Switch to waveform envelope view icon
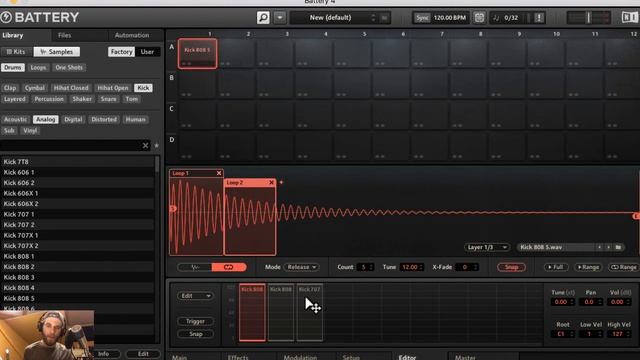Image resolution: width=640 pixels, height=360 pixels. tap(195, 267)
